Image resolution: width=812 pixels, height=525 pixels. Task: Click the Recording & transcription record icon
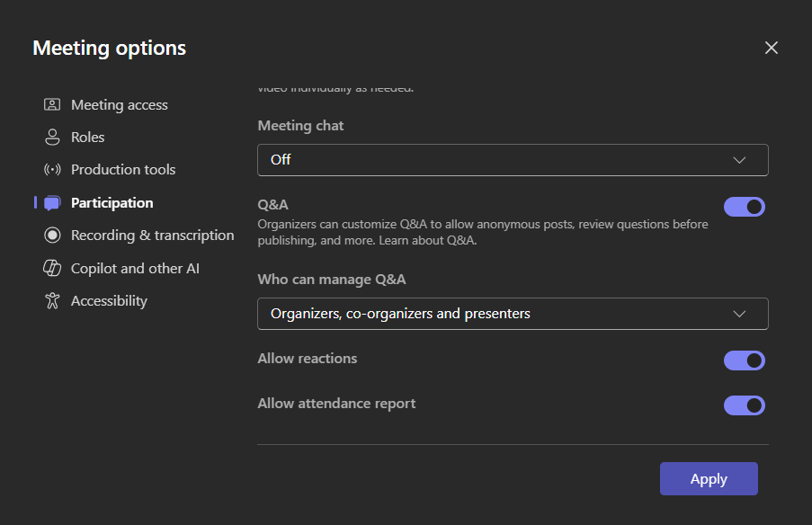[x=52, y=235]
